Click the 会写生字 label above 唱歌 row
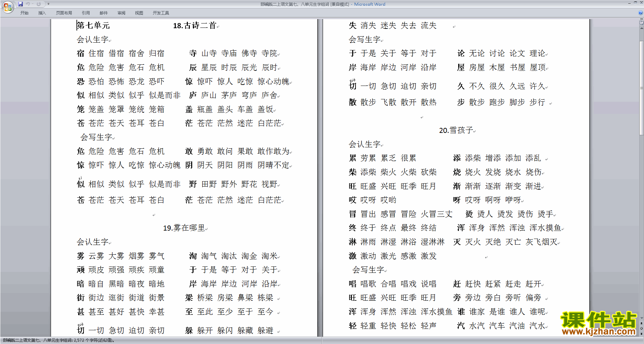 [369, 270]
